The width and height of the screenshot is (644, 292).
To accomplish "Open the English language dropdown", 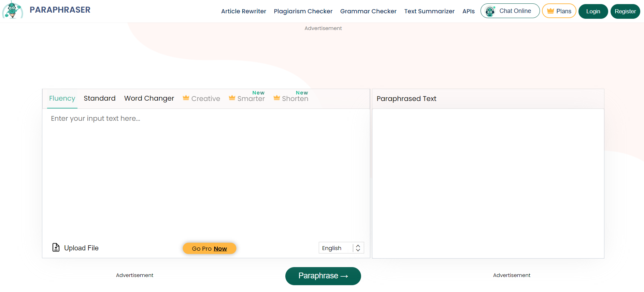I will coord(341,248).
